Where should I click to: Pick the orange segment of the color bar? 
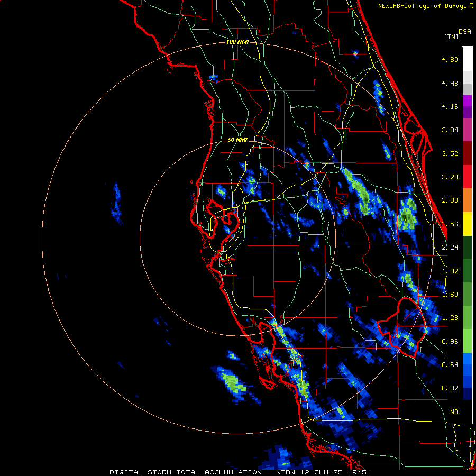click(467, 200)
